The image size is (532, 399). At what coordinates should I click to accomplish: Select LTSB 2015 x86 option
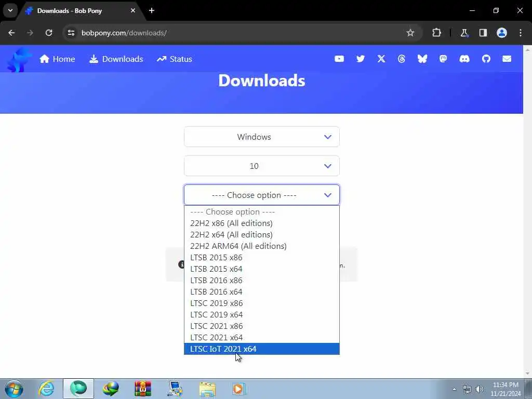(x=262, y=258)
